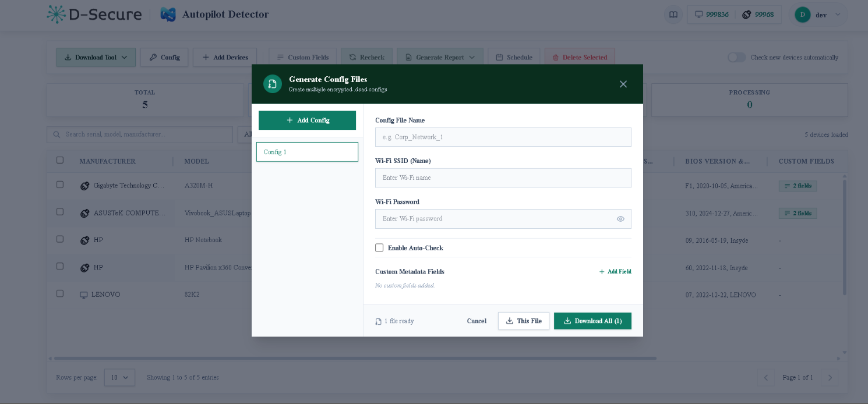The width and height of the screenshot is (868, 404).
Task: Focus the Wi-Fi Password field
Action: point(503,219)
